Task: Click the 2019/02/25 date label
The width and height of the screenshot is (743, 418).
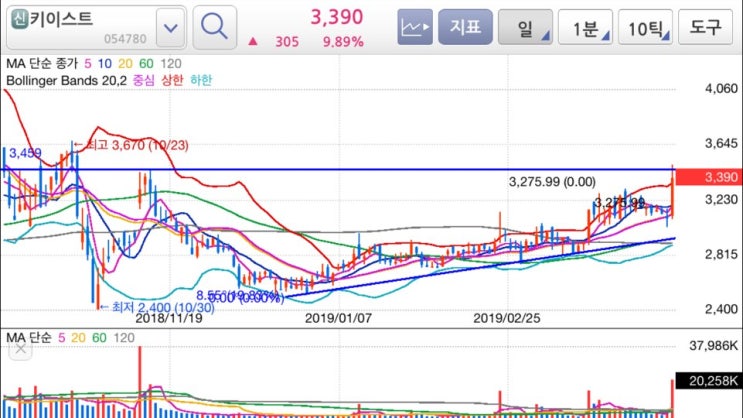Action: (x=507, y=318)
